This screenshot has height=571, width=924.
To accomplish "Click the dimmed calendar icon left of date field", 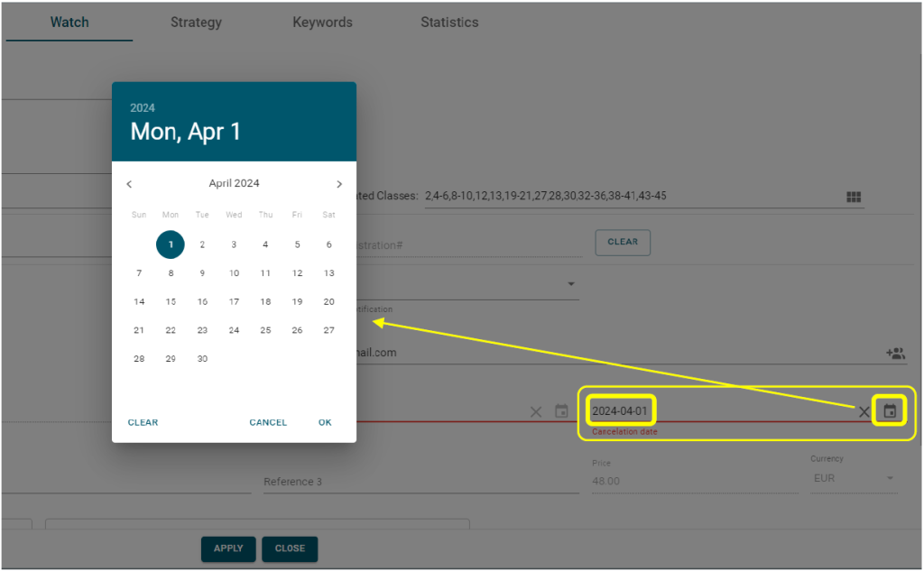I will [561, 411].
